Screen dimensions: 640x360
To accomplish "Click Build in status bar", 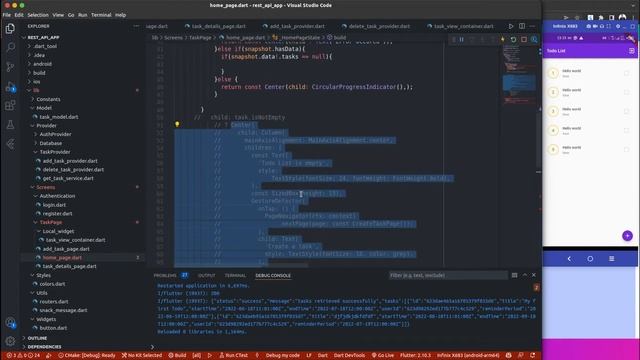I will click(x=178, y=356).
